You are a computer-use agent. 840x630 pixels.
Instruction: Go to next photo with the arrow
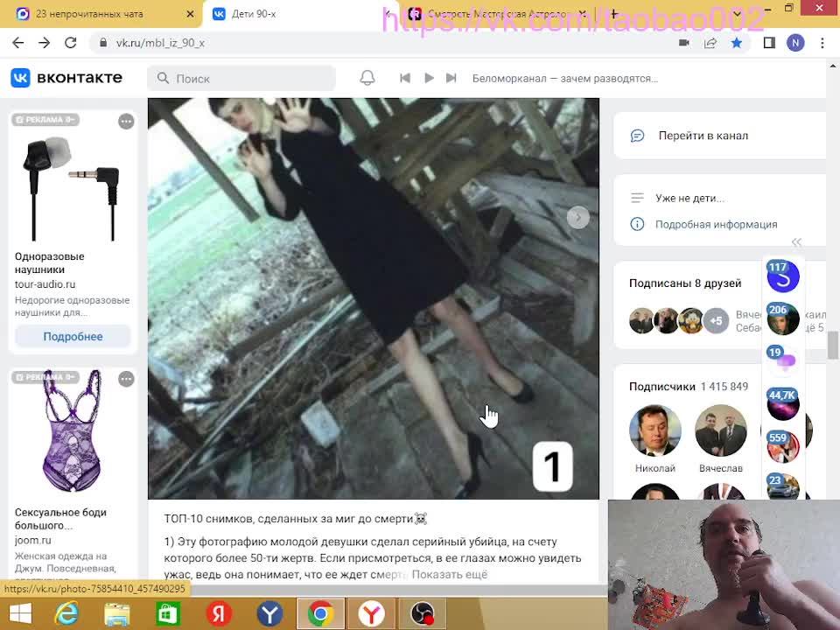[x=578, y=218]
